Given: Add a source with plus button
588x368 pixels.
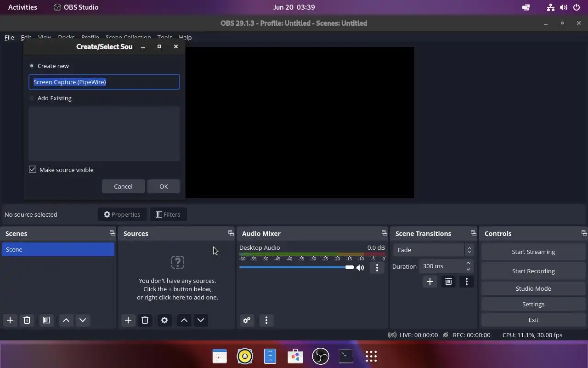Looking at the screenshot, I should pos(128,320).
